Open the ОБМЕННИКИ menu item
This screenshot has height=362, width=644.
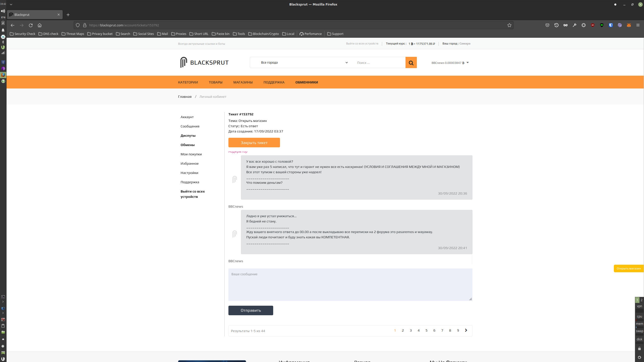pos(307,82)
